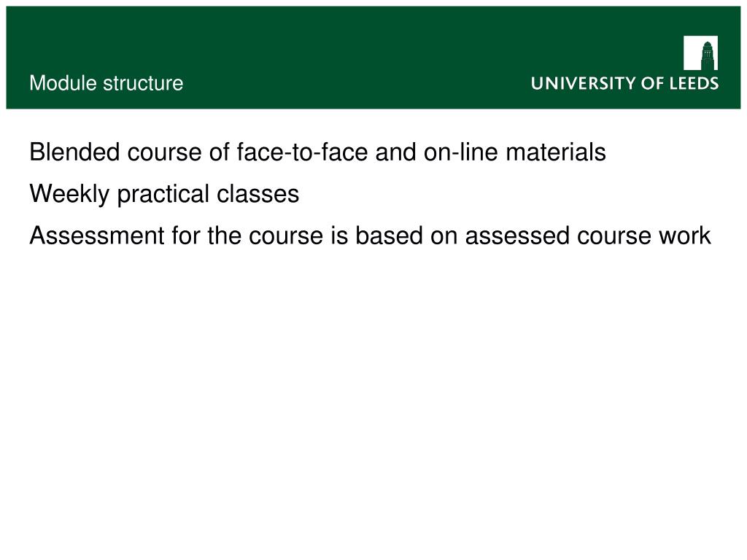Click the Leeds tower logo icon

(700, 52)
